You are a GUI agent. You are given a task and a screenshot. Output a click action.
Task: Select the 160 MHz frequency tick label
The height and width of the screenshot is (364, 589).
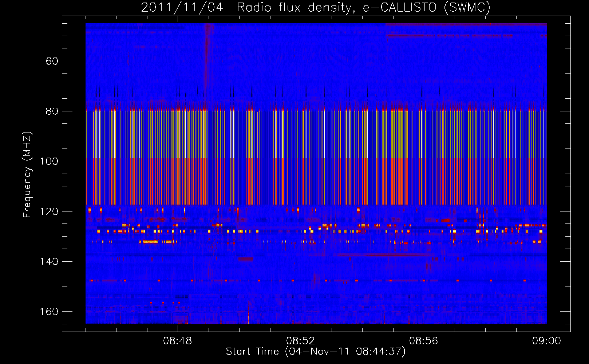(x=49, y=312)
